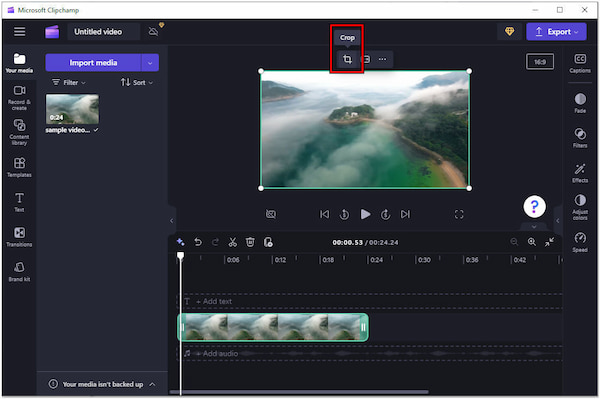
Task: Expand the Your media isn't backed up notice
Action: (152, 384)
